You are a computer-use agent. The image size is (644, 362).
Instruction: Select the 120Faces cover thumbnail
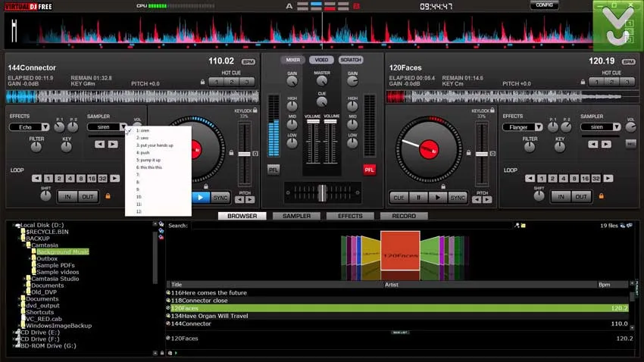click(x=400, y=251)
